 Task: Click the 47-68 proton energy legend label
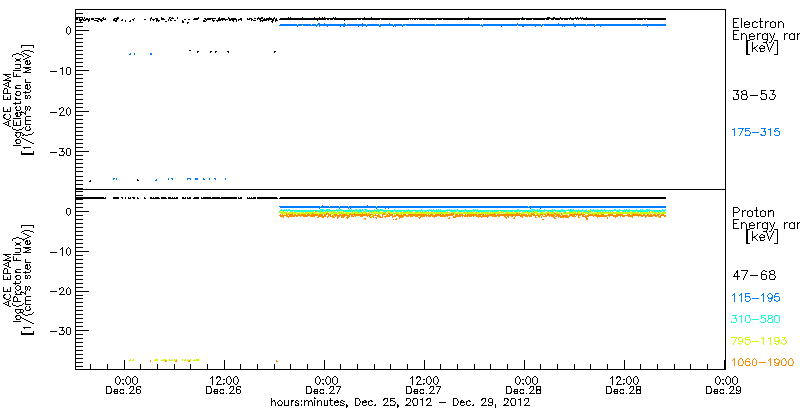pos(754,275)
